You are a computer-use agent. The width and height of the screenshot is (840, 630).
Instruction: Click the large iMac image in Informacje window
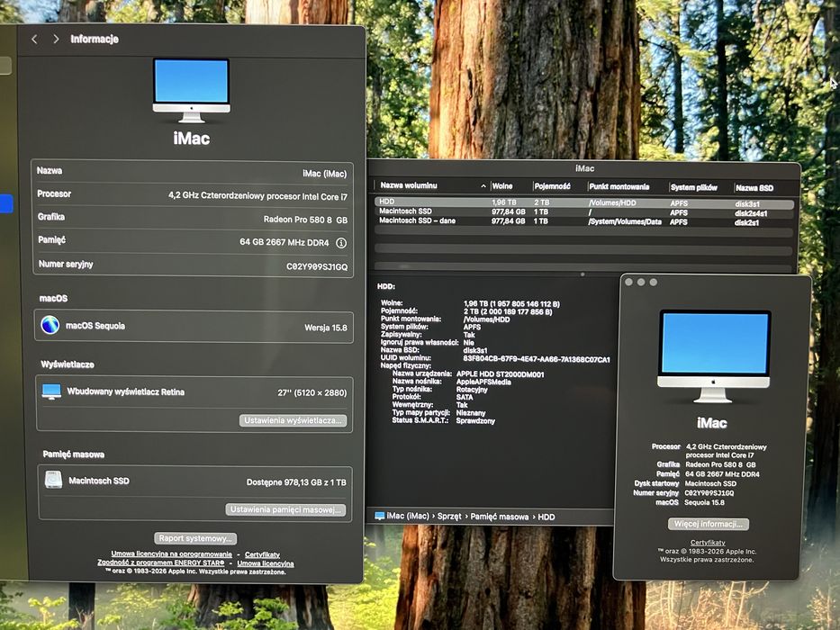191,90
